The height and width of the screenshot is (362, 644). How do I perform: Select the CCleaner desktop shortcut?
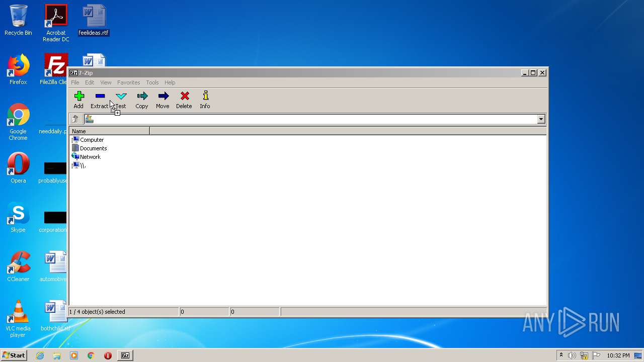click(x=18, y=266)
